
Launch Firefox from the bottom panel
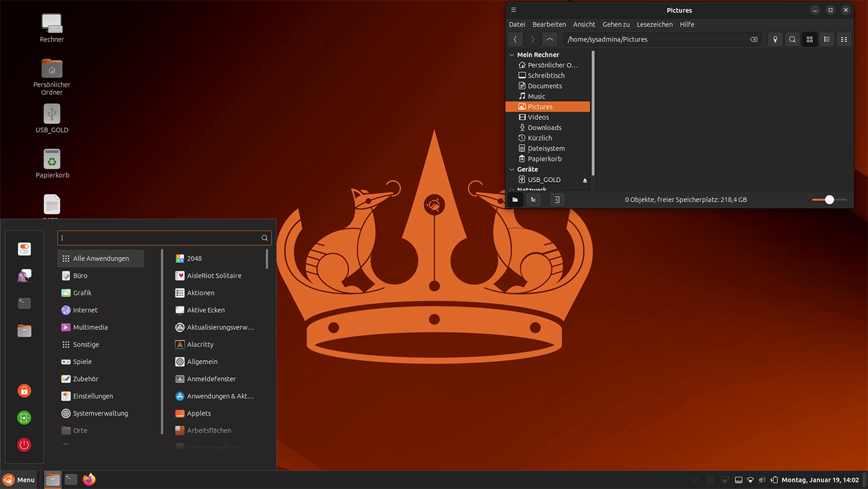[89, 480]
